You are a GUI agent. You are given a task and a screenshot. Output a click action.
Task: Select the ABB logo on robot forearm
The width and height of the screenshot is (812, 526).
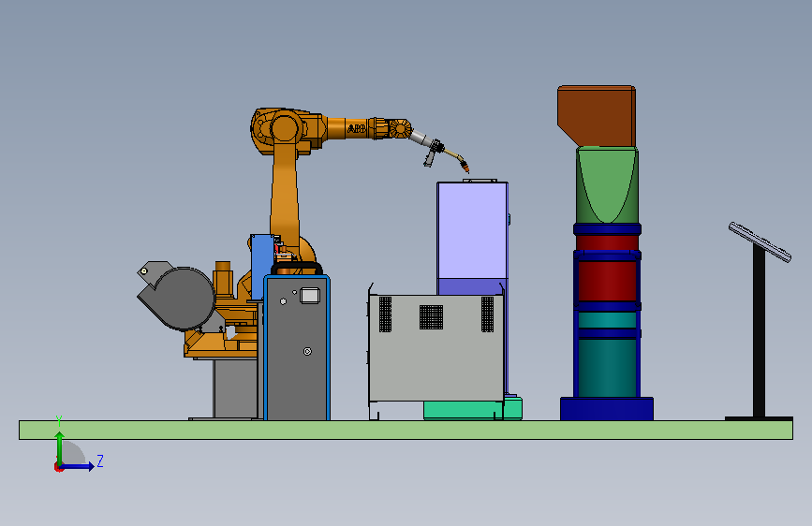(x=356, y=128)
